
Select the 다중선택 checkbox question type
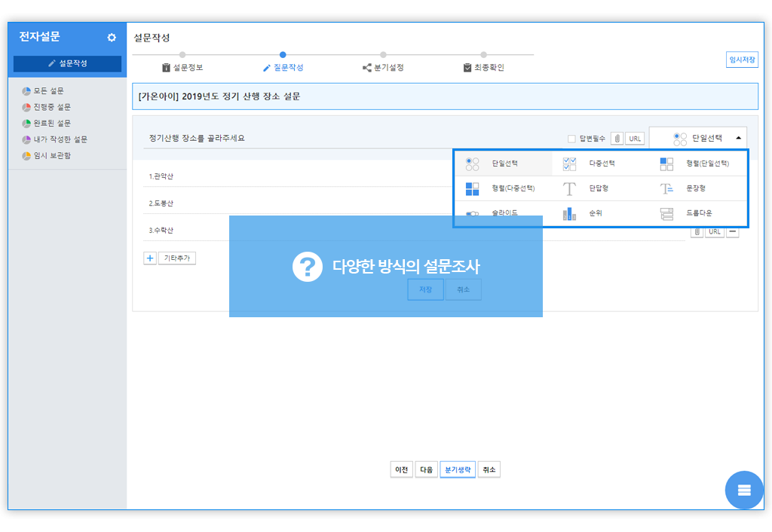tap(593, 164)
